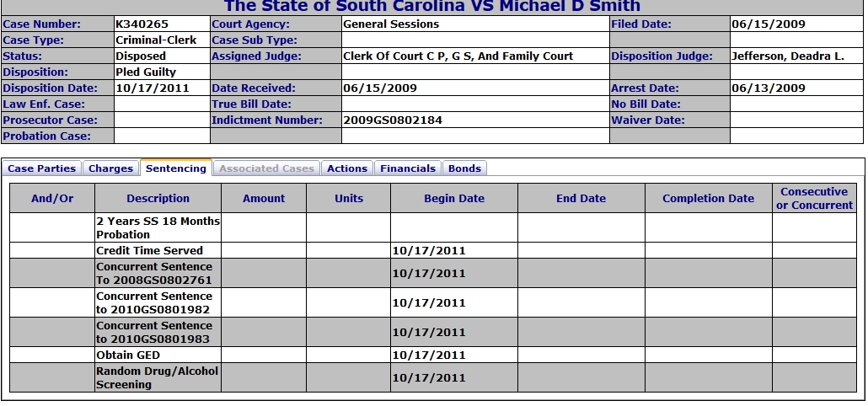The width and height of the screenshot is (868, 406).
Task: Click Concurrent Sentence To 2008GS0802761 entry
Action: tap(154, 273)
